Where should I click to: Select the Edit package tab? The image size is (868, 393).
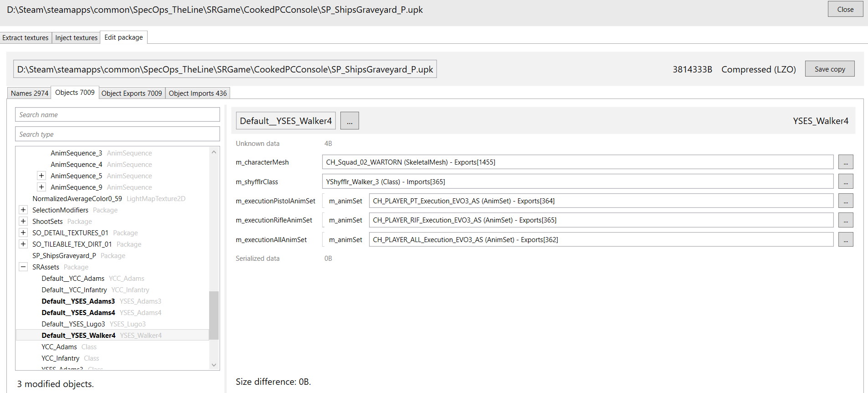(123, 37)
